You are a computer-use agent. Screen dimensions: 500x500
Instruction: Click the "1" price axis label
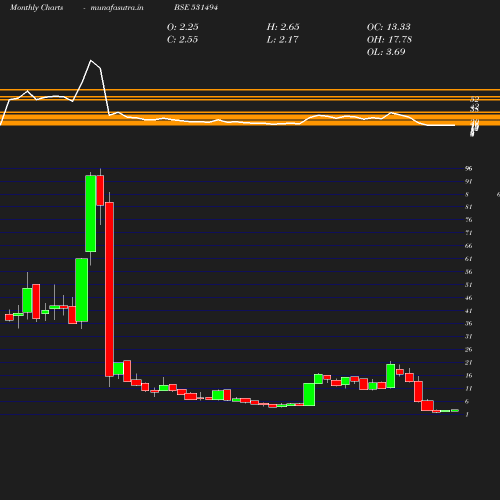467,414
